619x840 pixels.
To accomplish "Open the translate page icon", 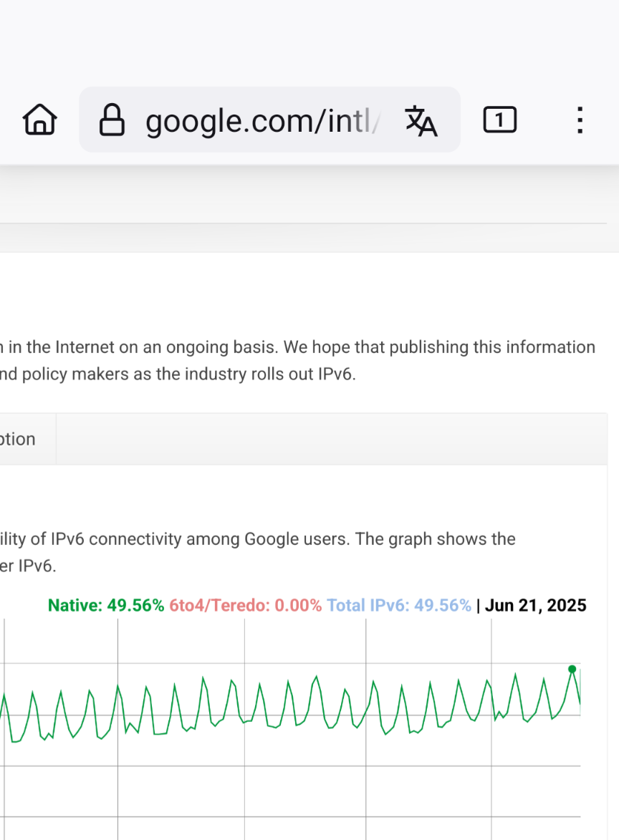I will [421, 120].
